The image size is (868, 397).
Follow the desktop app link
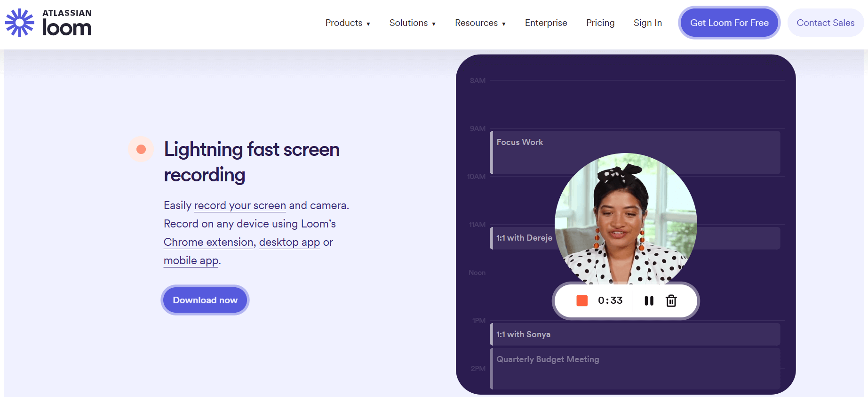[289, 242]
